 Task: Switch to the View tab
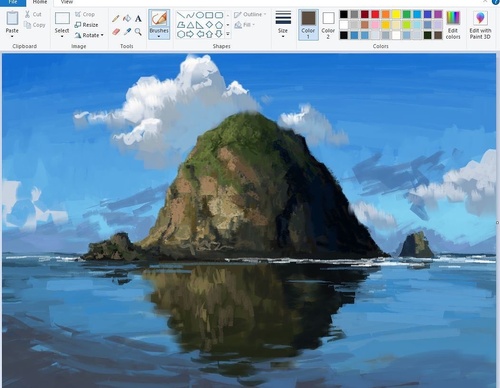pyautogui.click(x=67, y=2)
